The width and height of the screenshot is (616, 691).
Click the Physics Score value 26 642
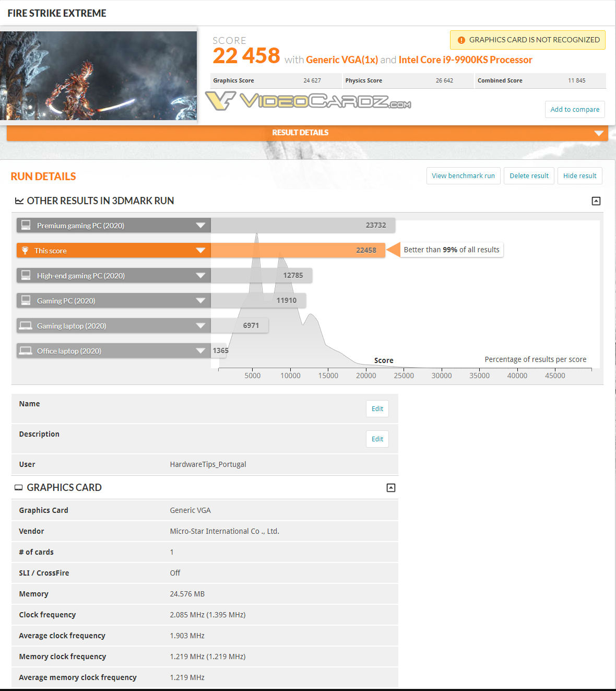click(x=444, y=80)
